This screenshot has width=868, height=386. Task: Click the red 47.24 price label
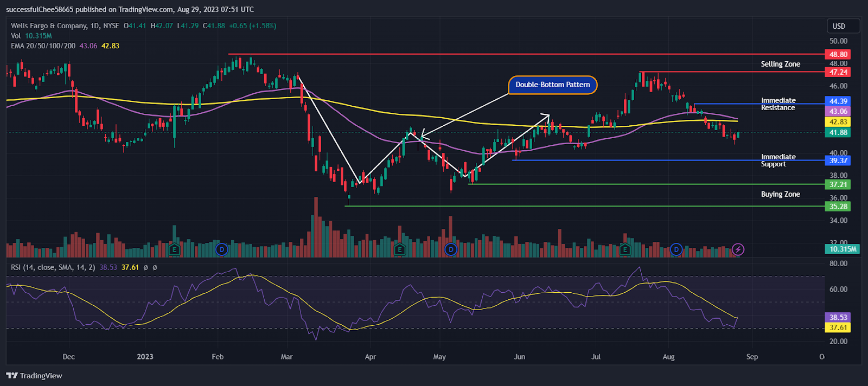838,72
